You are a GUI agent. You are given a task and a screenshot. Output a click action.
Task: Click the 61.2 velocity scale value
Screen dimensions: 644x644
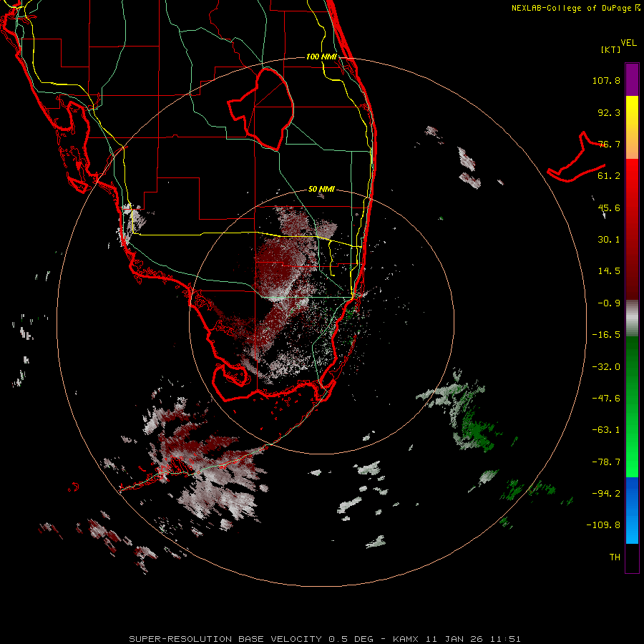tap(609, 176)
